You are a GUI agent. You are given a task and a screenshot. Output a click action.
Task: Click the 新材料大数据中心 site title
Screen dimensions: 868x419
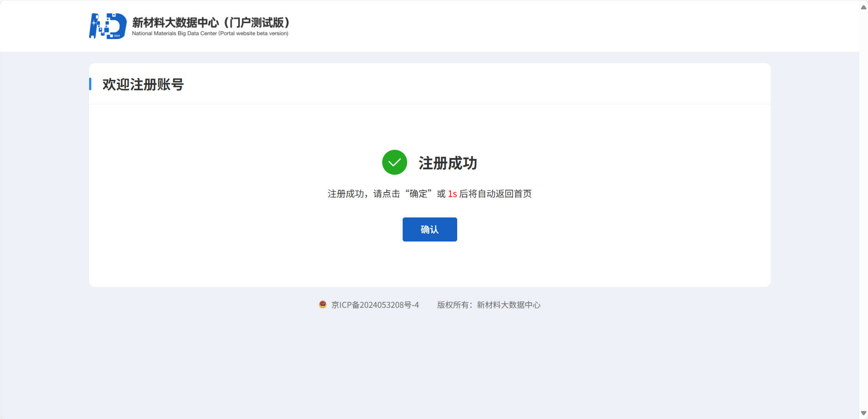point(175,22)
